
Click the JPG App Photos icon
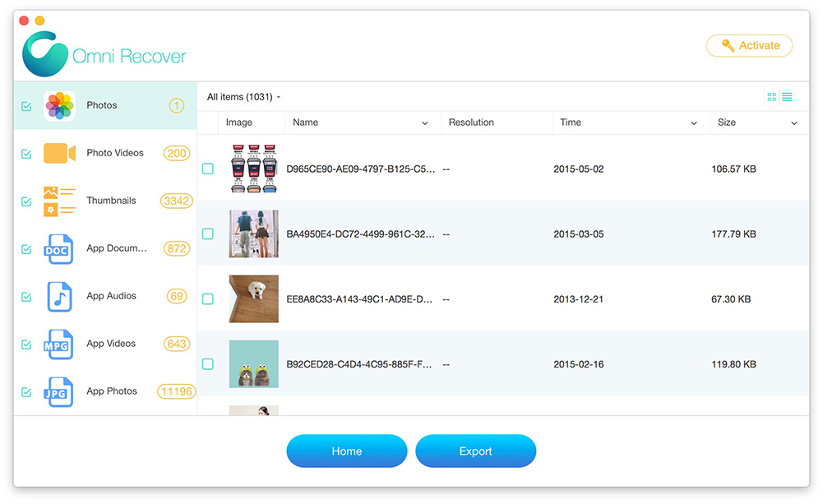58,392
